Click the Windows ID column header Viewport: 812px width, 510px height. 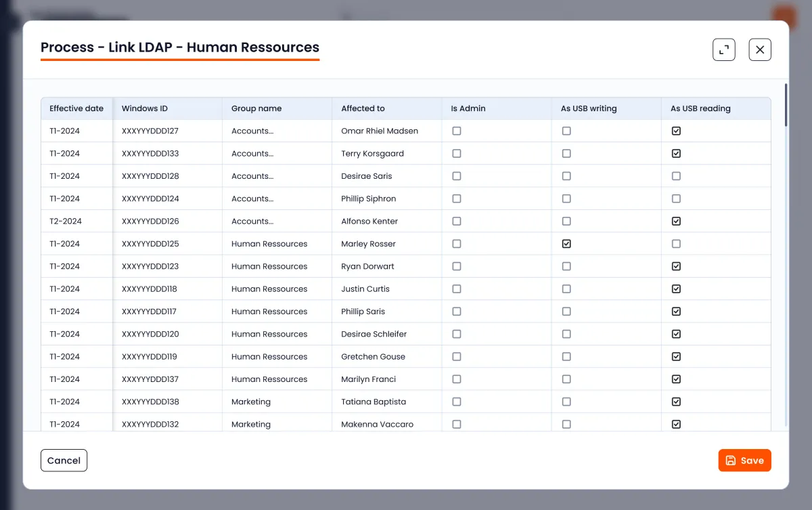[145, 108]
